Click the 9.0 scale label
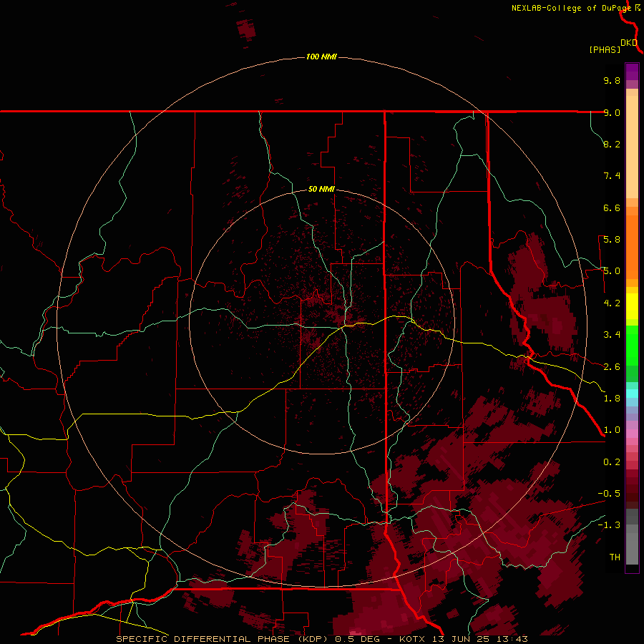 tap(612, 112)
